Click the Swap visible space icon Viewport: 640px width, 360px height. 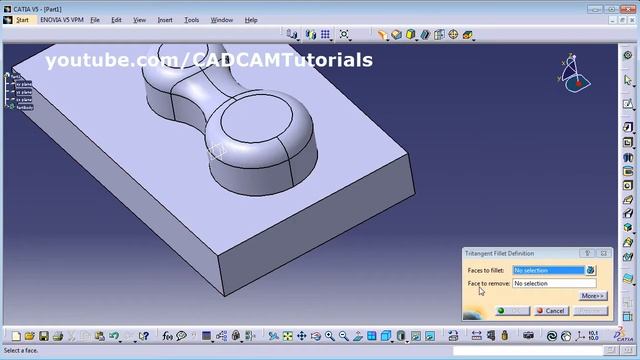430,336
